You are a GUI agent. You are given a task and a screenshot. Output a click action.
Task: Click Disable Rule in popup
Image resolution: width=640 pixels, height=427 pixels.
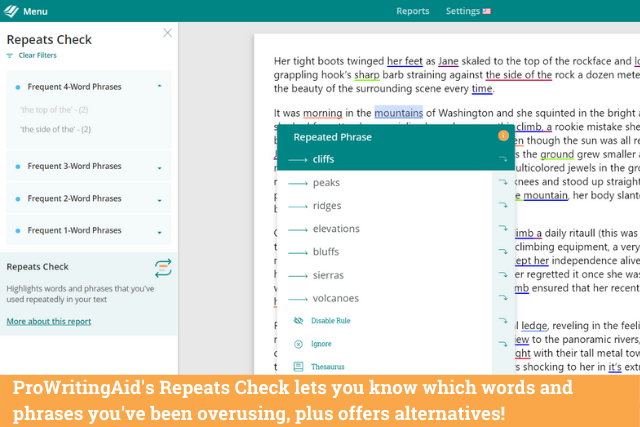[x=331, y=321]
